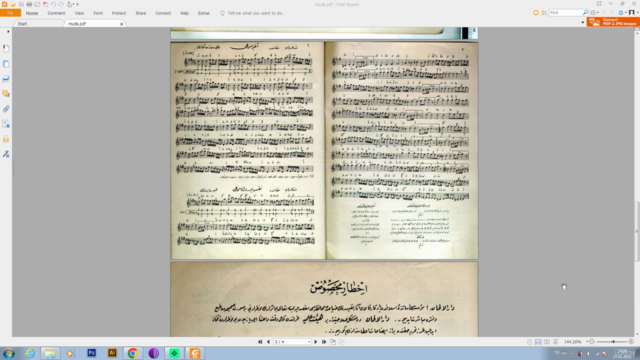640x360 pixels.
Task: Go to the last page button
Action: point(324,342)
